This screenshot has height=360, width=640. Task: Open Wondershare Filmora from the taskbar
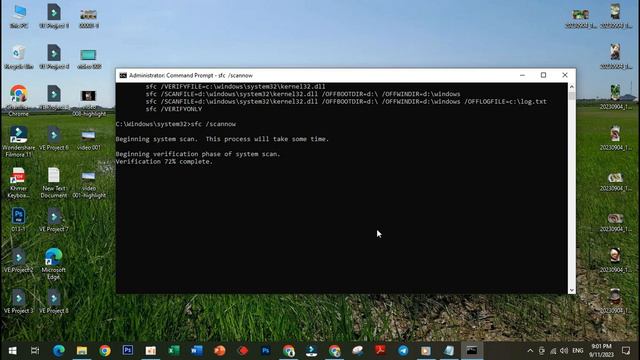pos(311,351)
